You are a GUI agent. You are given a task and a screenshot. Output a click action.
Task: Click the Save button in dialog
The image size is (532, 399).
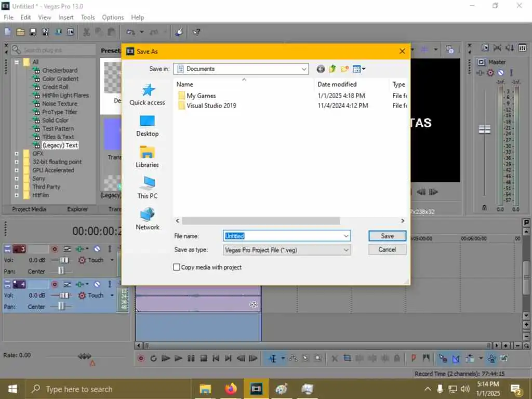click(387, 236)
